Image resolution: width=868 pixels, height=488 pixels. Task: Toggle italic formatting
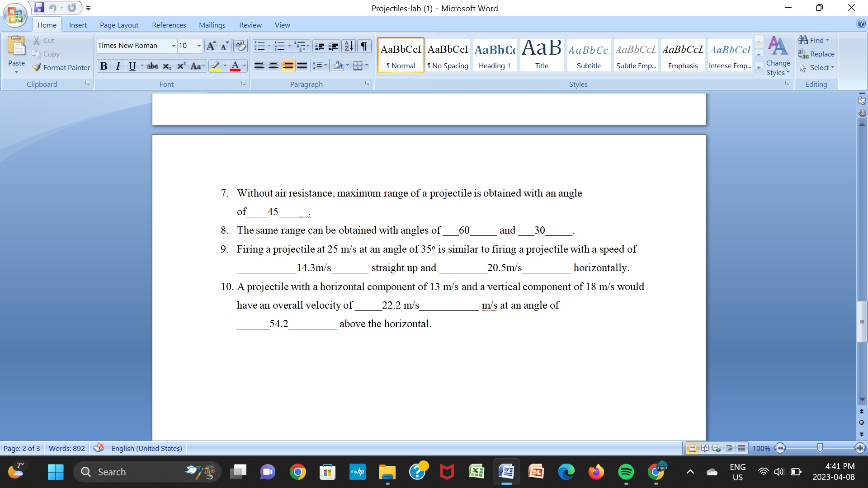pyautogui.click(x=118, y=66)
